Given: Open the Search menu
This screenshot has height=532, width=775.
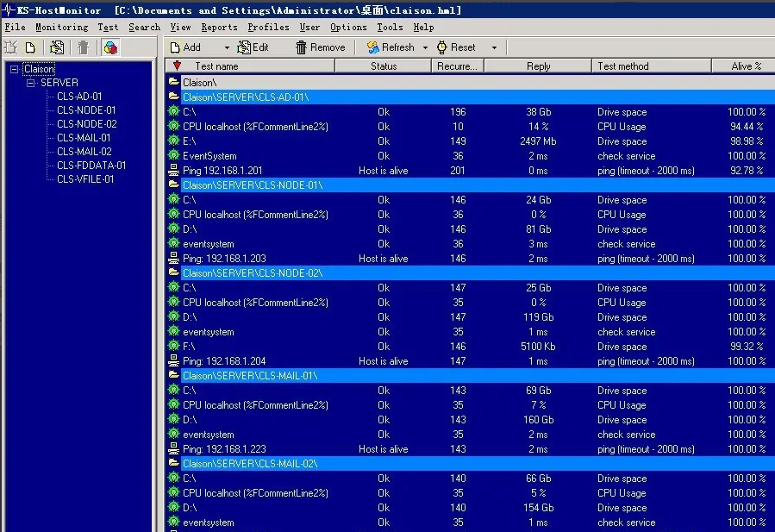Looking at the screenshot, I should click(144, 28).
